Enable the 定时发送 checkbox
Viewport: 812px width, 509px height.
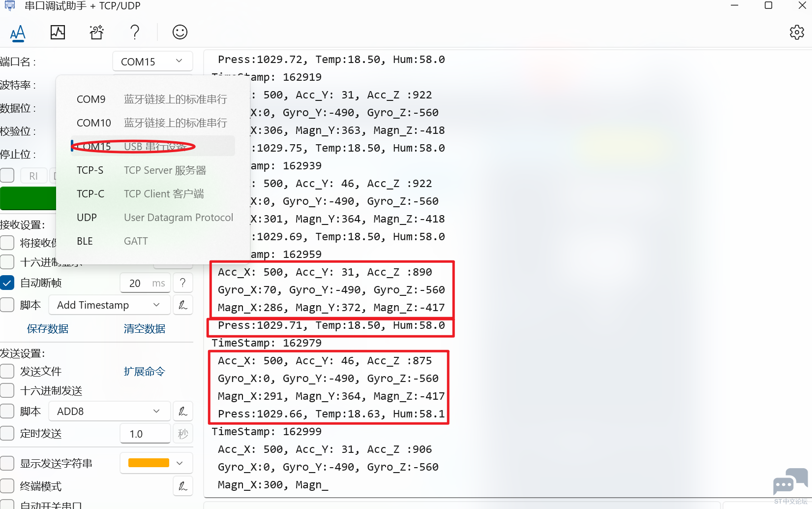coord(7,434)
